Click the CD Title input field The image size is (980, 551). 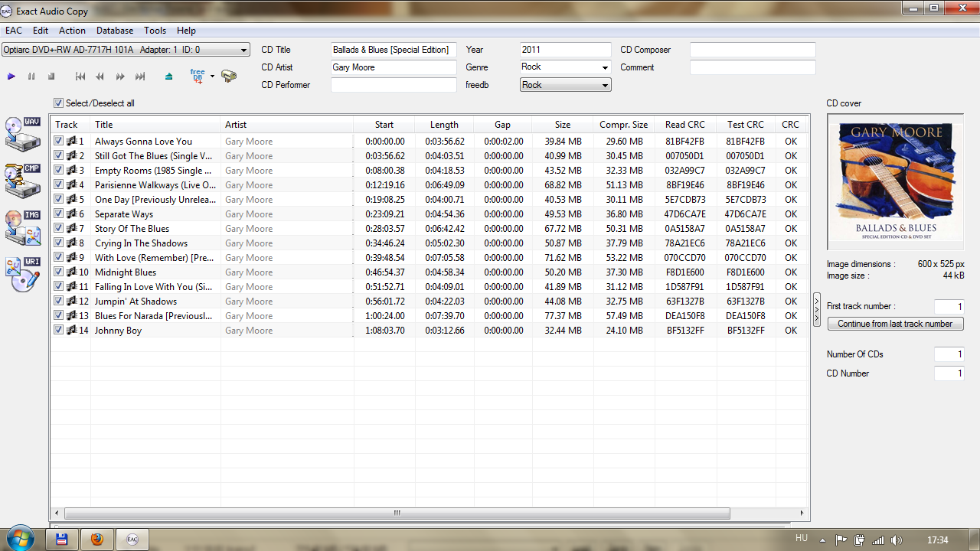tap(394, 50)
